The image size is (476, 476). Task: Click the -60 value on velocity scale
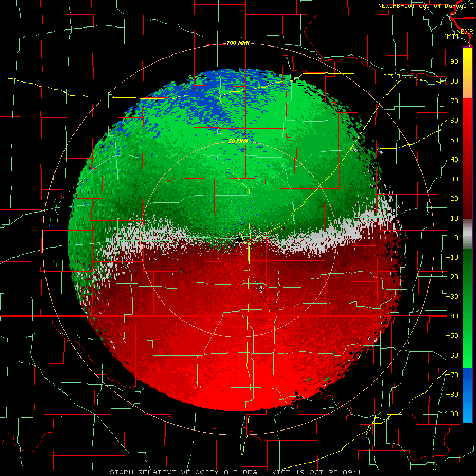tap(452, 355)
